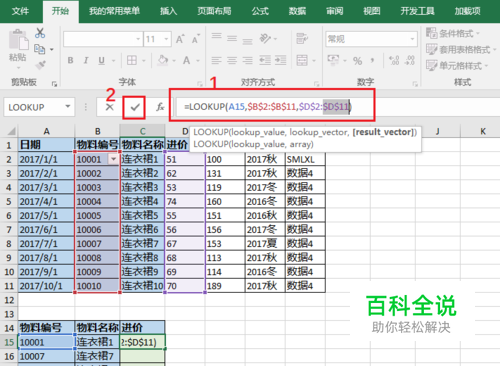Viewport: 500px width, 366px height.
Task: Decrease font size with smaller A
Action: coord(196,39)
